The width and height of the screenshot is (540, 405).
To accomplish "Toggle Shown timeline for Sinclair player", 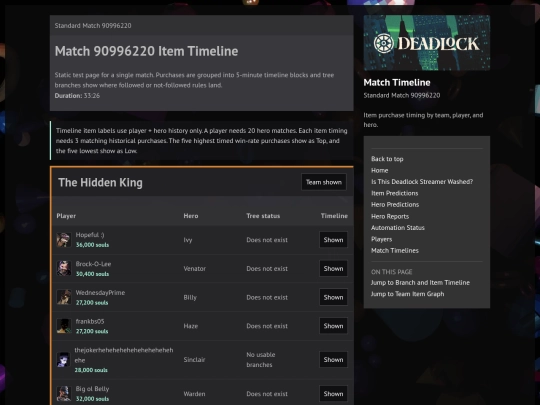I will (333, 360).
